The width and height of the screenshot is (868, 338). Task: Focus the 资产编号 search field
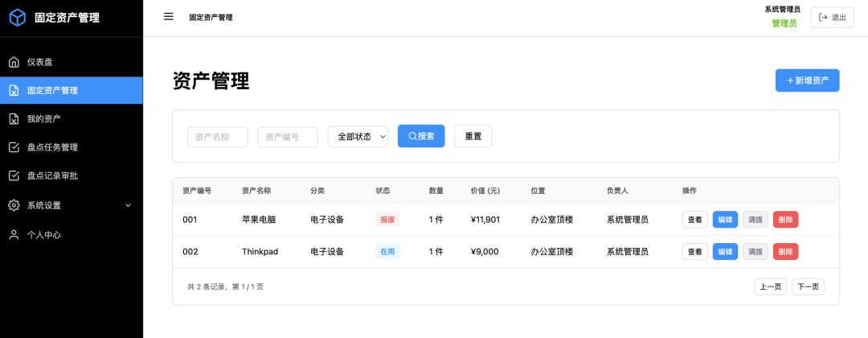point(287,137)
